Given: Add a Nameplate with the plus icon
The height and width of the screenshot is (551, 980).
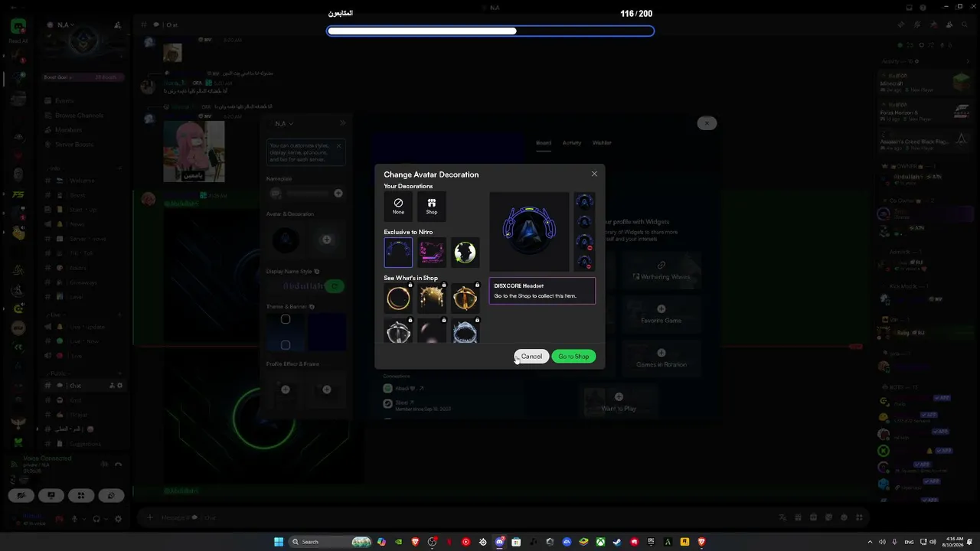Looking at the screenshot, I should [x=338, y=194].
